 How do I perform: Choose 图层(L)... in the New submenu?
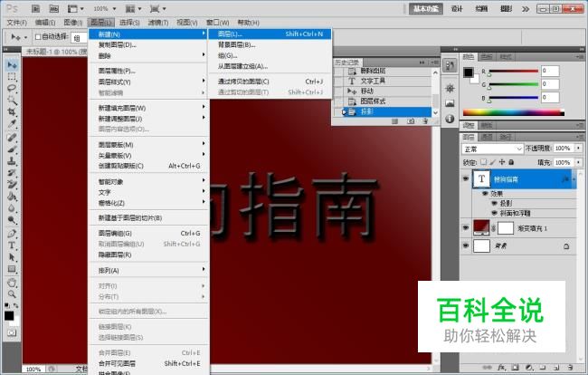270,34
